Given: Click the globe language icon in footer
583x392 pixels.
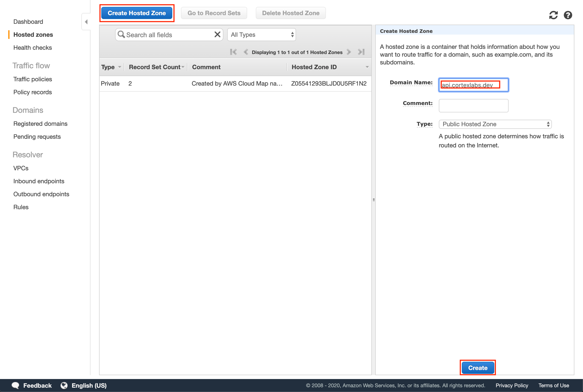Looking at the screenshot, I should pyautogui.click(x=64, y=385).
